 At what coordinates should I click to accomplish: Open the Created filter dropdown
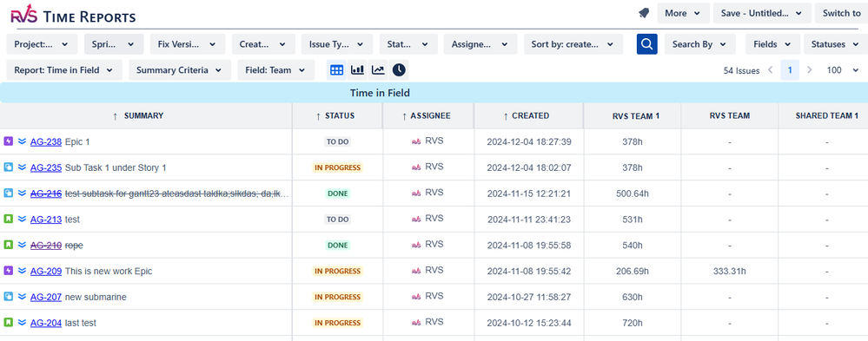tap(263, 44)
